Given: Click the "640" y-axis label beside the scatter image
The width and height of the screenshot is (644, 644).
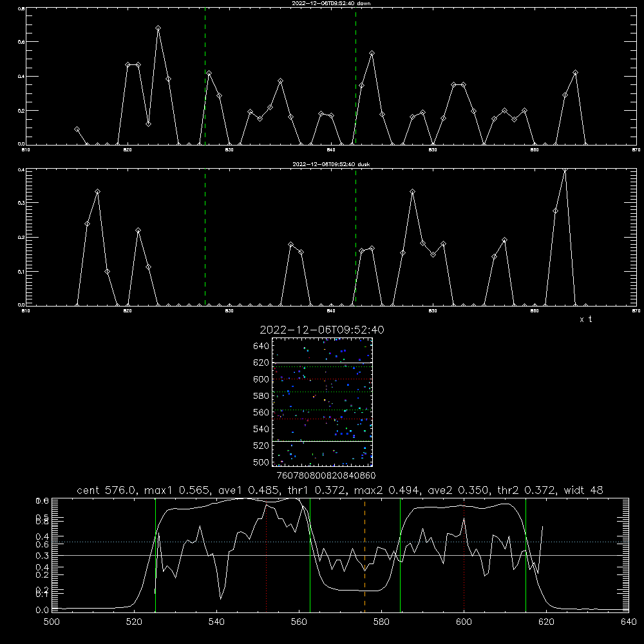Looking at the screenshot, I should (x=261, y=346).
